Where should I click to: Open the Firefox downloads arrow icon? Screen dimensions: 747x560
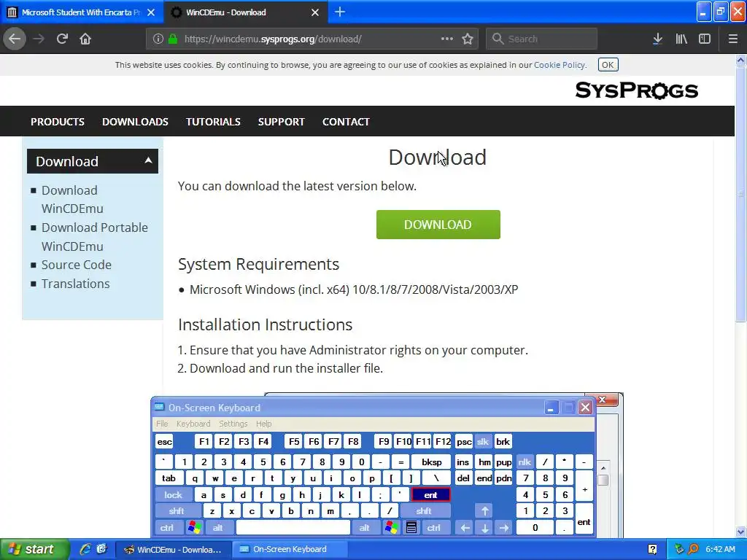click(x=657, y=39)
